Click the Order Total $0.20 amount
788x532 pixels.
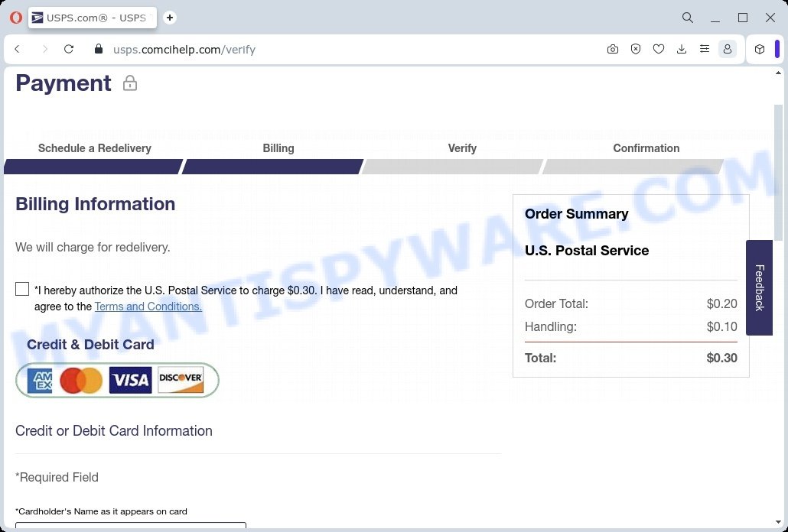[721, 303]
